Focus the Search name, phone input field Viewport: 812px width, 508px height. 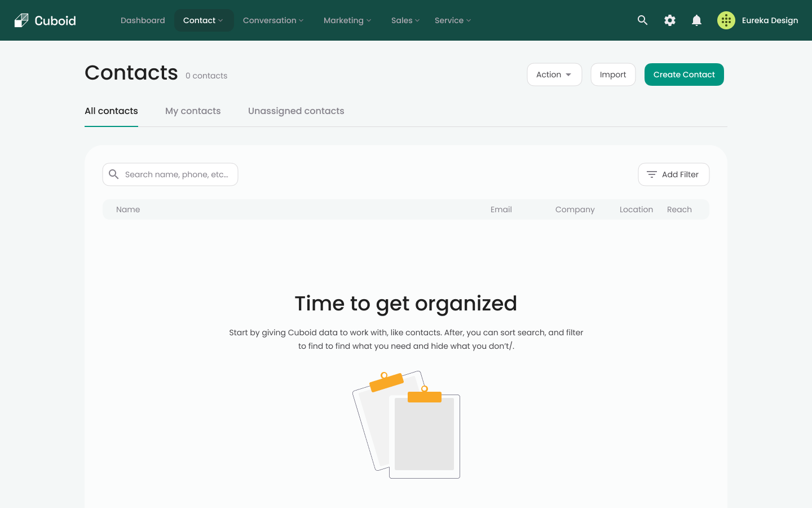point(176,174)
